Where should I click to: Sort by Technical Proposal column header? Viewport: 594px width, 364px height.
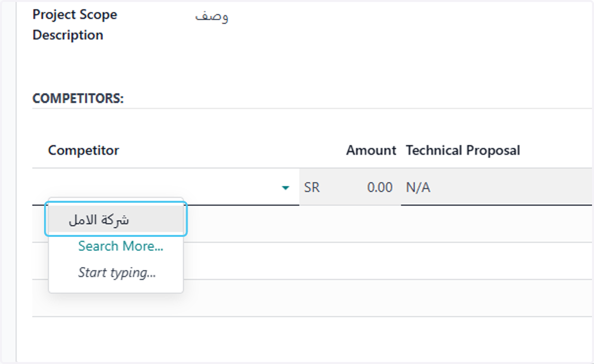(463, 150)
